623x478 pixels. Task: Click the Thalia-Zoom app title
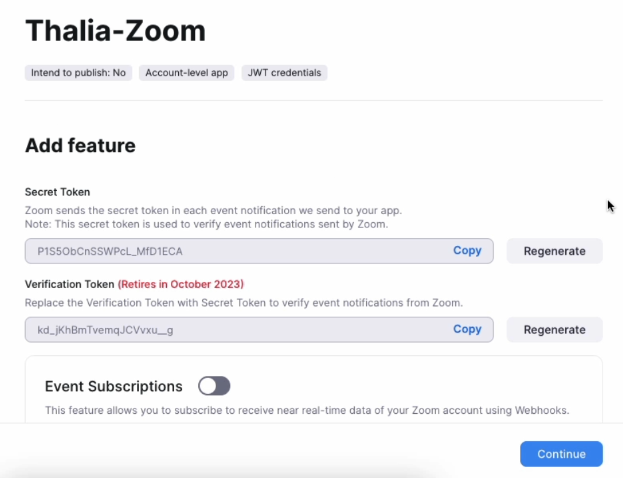click(115, 31)
